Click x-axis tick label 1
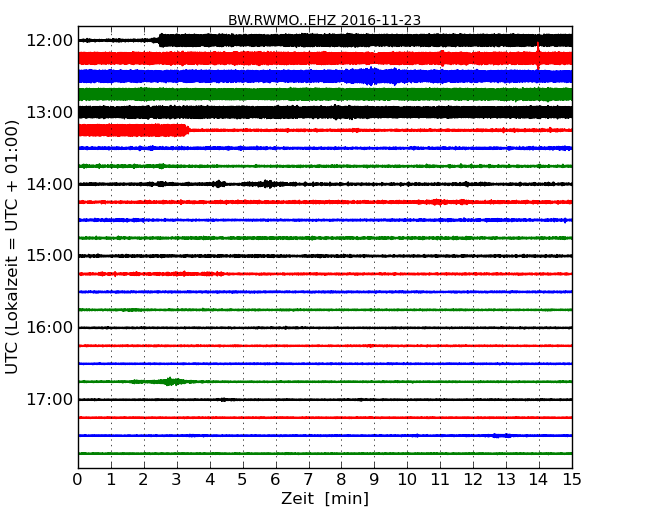Image resolution: width=650 pixels, height=520 pixels. [x=111, y=479]
